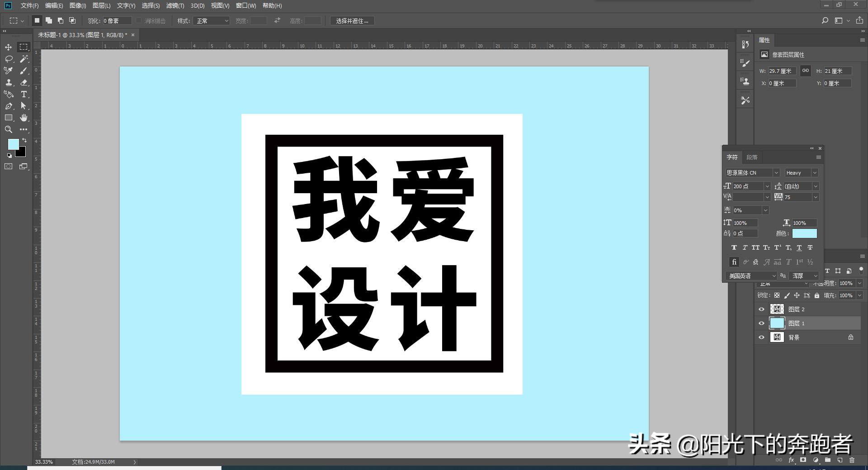The height and width of the screenshot is (470, 868).
Task: Select the Clone Stamp tool
Action: click(8, 83)
